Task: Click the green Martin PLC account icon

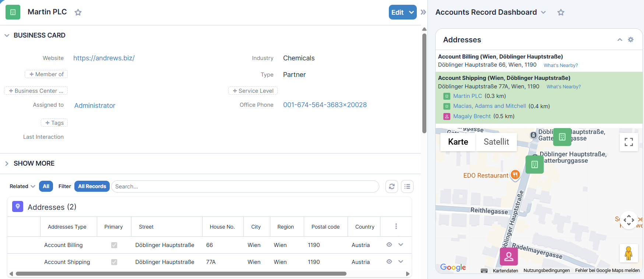Action: [x=13, y=12]
